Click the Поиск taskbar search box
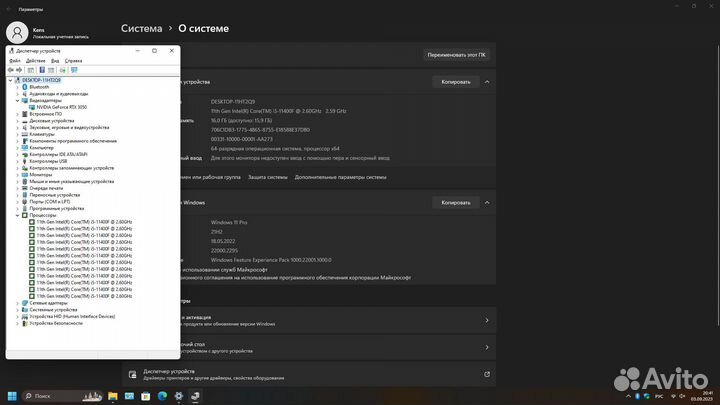Image resolution: width=720 pixels, height=405 pixels. 62,396
